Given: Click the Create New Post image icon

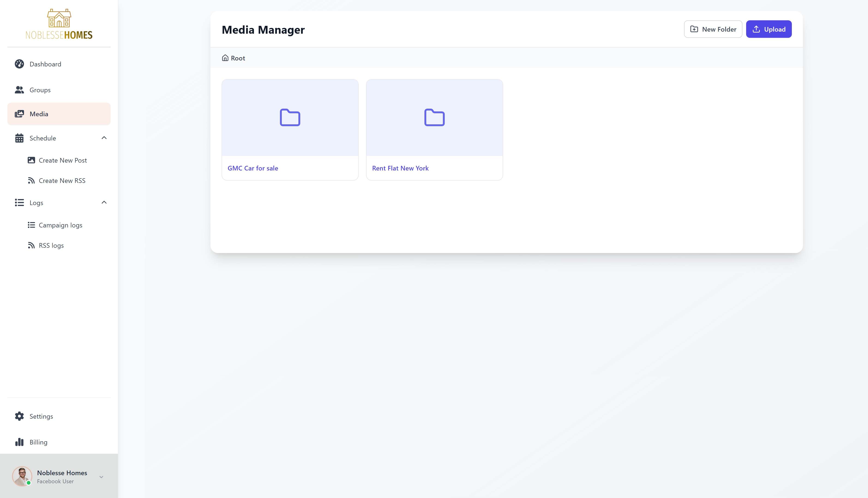Looking at the screenshot, I should pos(31,160).
